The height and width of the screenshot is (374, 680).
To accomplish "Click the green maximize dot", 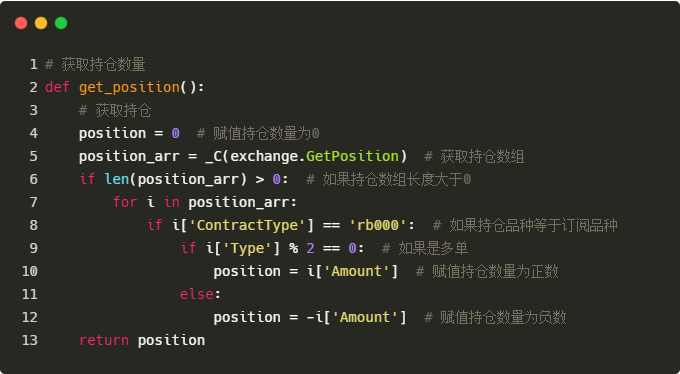I will point(61,23).
